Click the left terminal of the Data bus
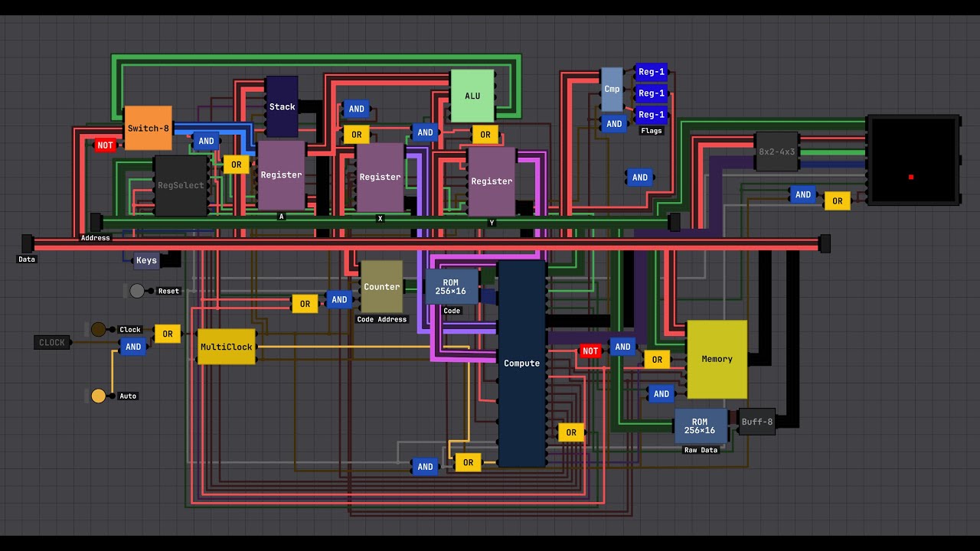Viewport: 980px width, 551px height. tap(27, 244)
